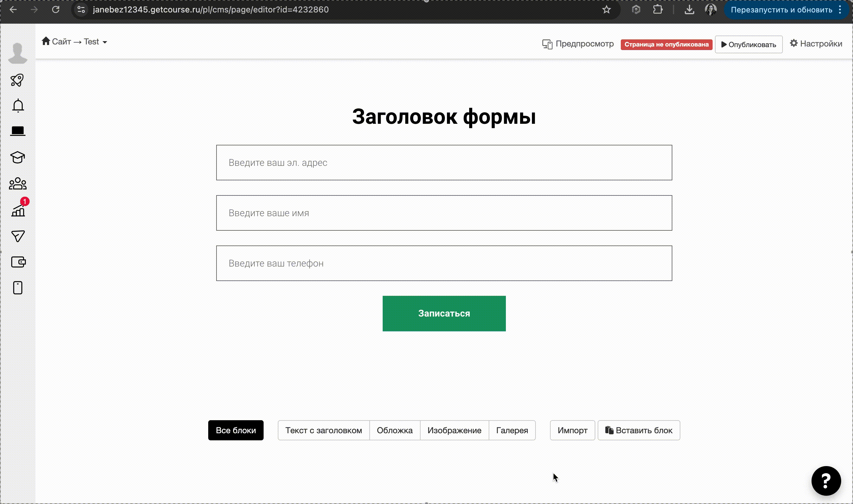Image resolution: width=853 pixels, height=504 pixels.
Task: Click the email address input field
Action: click(x=444, y=163)
